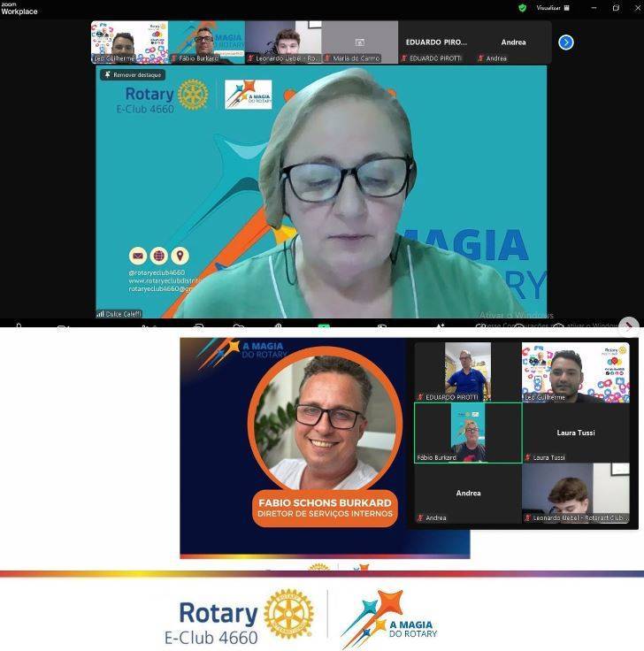The width and height of the screenshot is (644, 651).
Task: Click the arrow button at right edge
Action: (628, 325)
